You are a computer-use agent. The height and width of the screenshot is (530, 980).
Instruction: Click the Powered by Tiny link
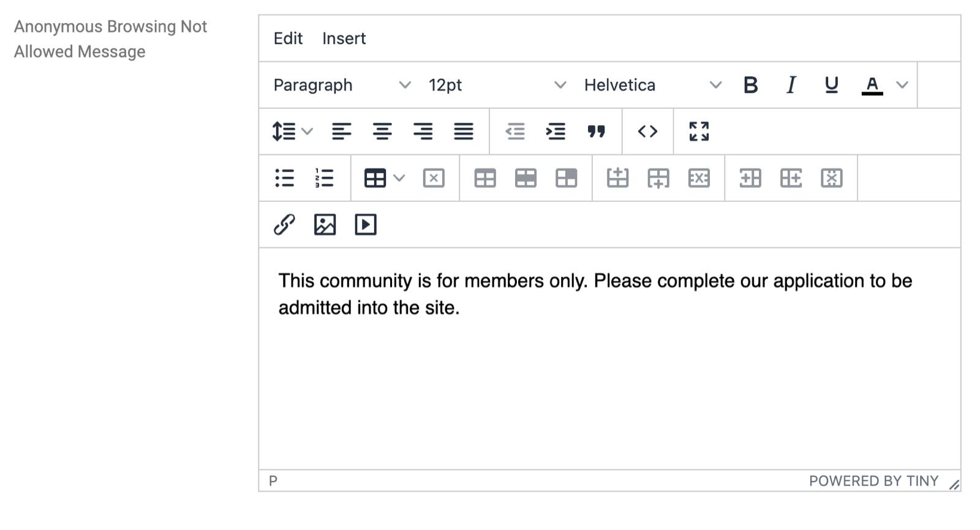[x=873, y=481]
